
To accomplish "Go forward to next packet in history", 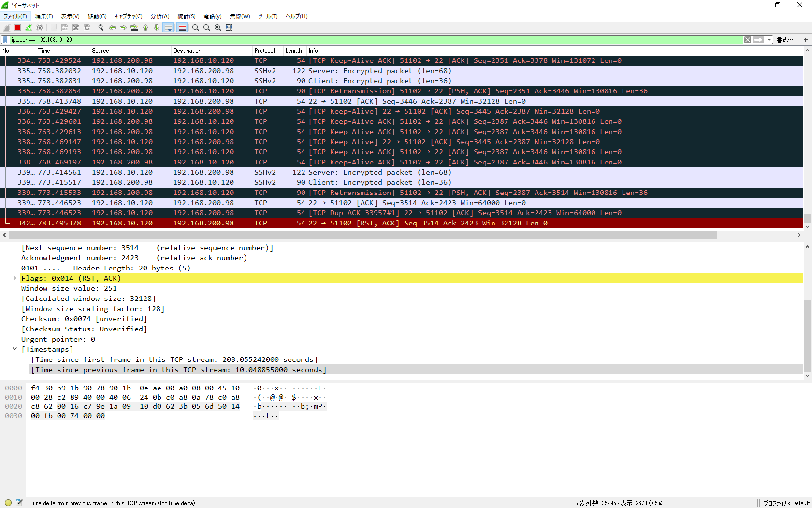I will pyautogui.click(x=123, y=28).
